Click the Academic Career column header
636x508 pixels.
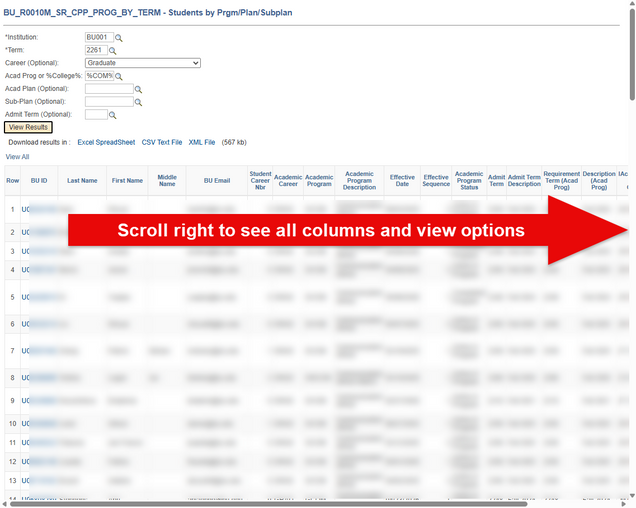tap(288, 181)
